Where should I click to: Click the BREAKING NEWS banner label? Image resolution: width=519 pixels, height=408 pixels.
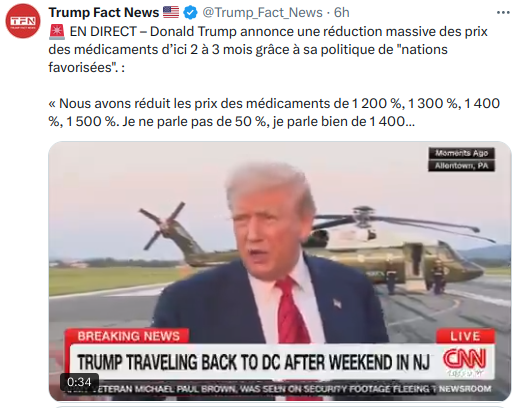tap(128, 336)
